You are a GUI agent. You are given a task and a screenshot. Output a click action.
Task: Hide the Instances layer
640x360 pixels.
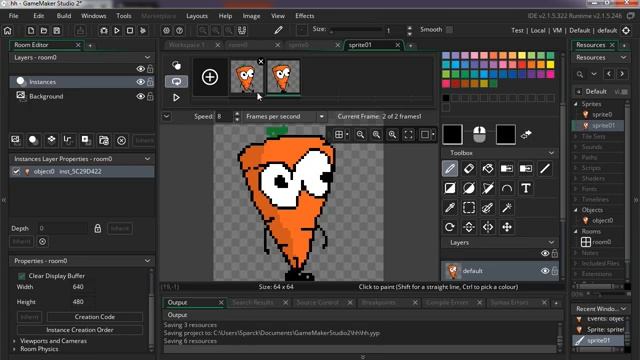tap(140, 82)
